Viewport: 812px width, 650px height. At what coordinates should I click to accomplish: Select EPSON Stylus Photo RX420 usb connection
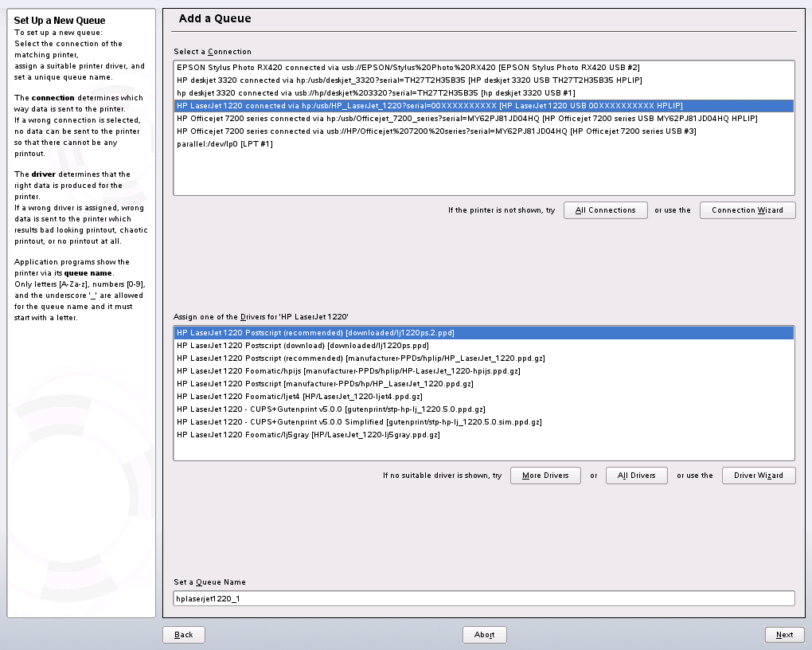click(x=408, y=68)
